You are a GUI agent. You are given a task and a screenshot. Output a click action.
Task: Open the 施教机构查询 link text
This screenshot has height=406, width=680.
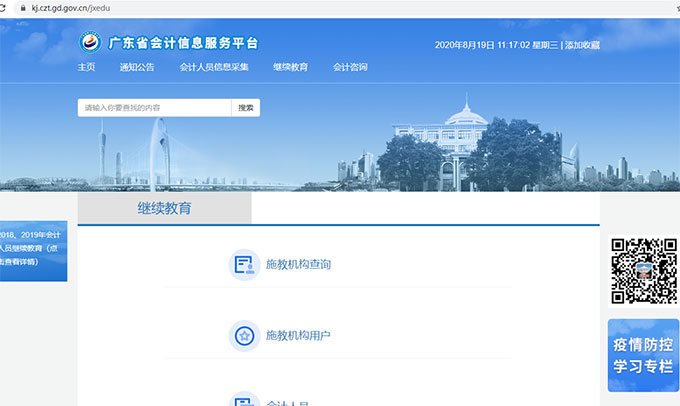pyautogui.click(x=298, y=265)
